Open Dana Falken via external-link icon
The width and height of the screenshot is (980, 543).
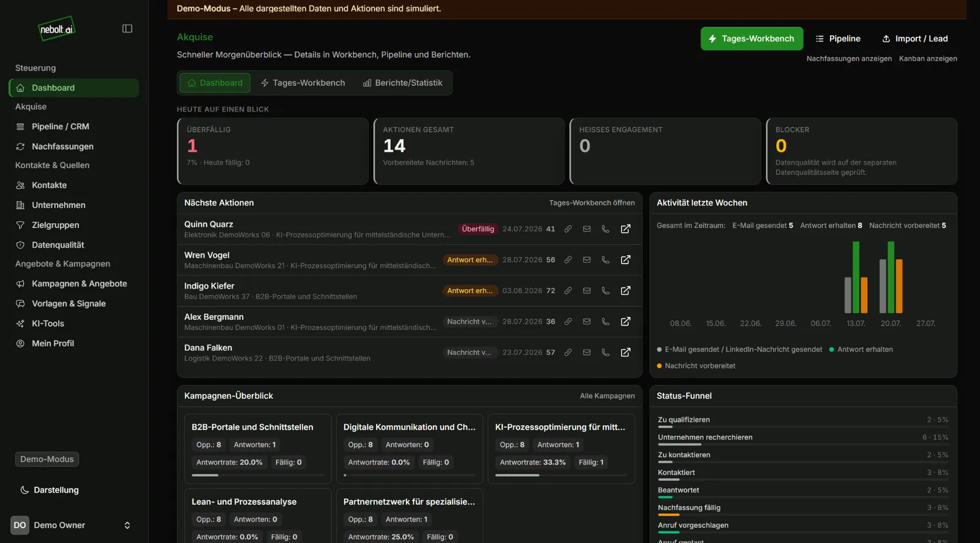coord(625,352)
